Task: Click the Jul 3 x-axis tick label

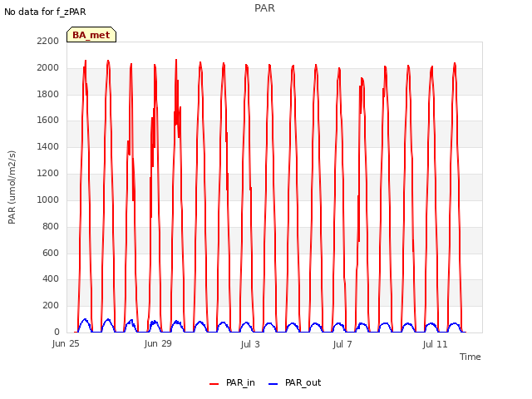Action: coord(250,344)
